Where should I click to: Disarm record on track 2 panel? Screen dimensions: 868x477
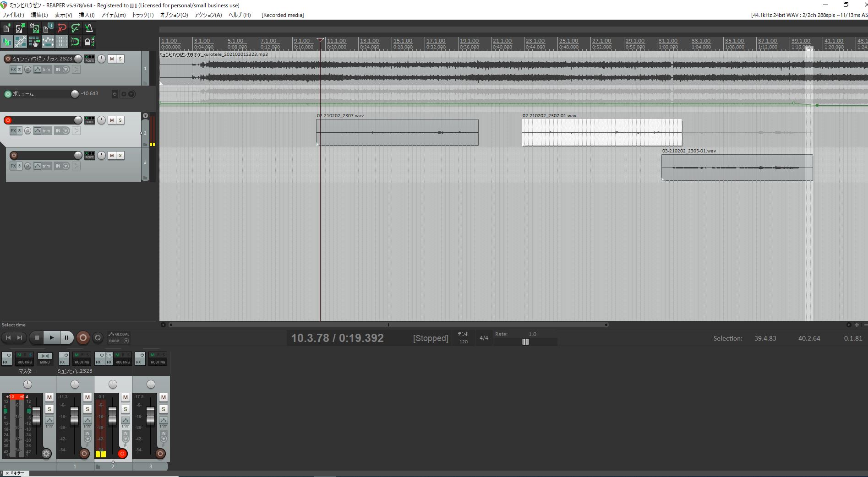(x=8, y=120)
